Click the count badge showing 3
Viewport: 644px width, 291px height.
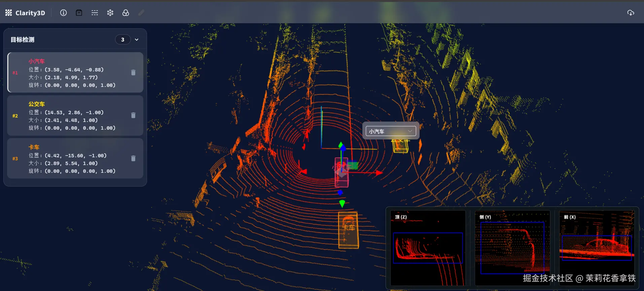click(123, 40)
